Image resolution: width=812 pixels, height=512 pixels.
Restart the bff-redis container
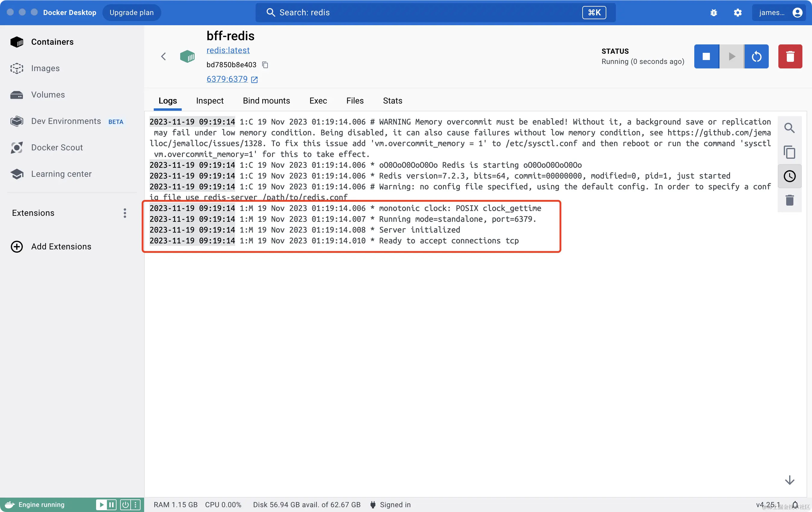click(757, 56)
